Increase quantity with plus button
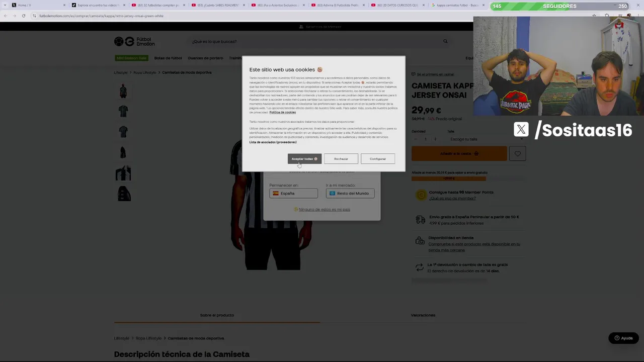The width and height of the screenshot is (644, 362). coord(435,139)
